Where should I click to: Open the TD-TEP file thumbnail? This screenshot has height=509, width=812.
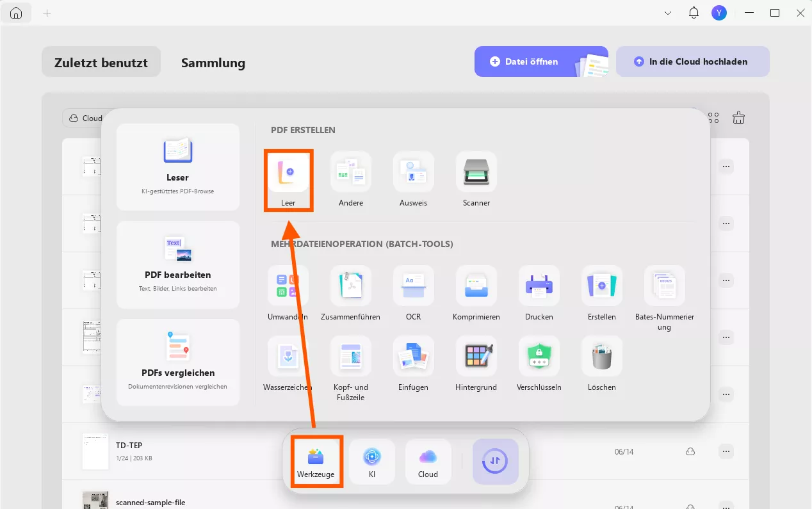coord(95,451)
